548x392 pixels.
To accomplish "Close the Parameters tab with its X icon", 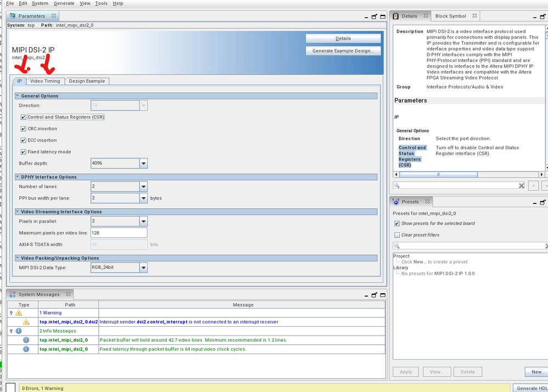I will tap(54, 16).
